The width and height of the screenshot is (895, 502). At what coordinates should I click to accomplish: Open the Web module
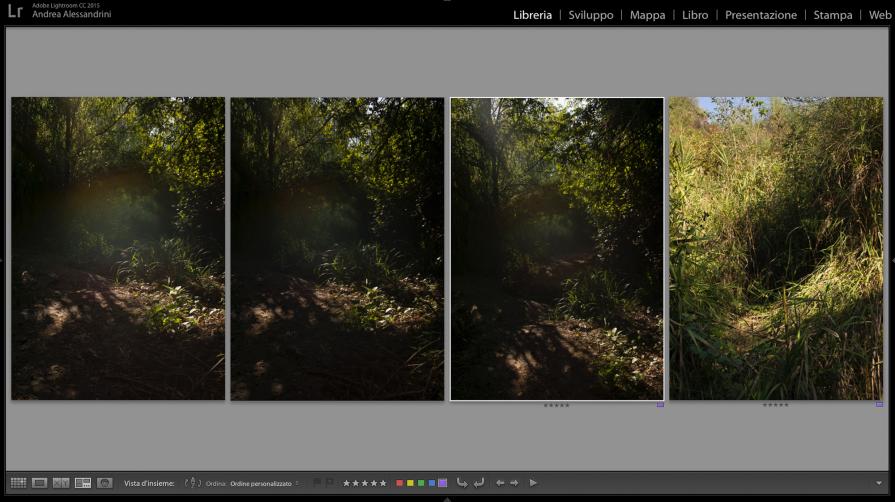(x=880, y=15)
